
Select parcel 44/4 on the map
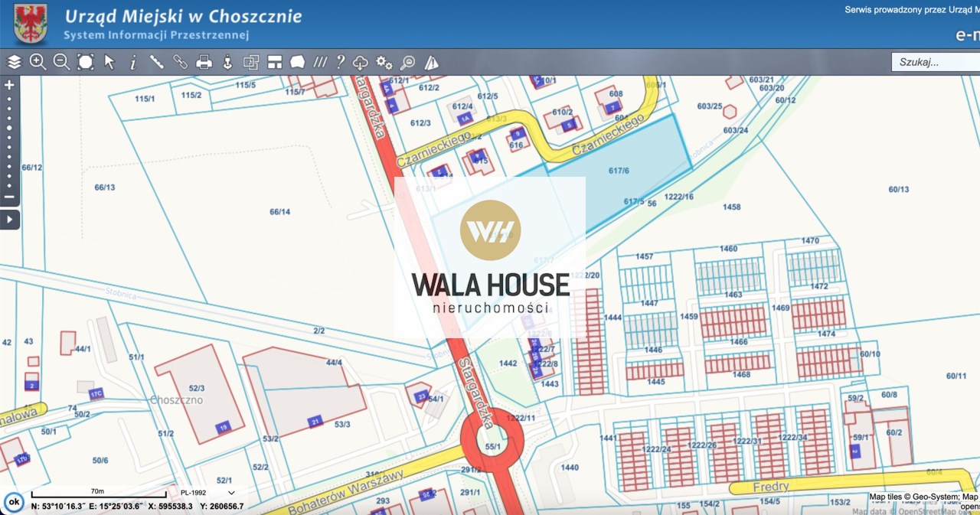[334, 362]
